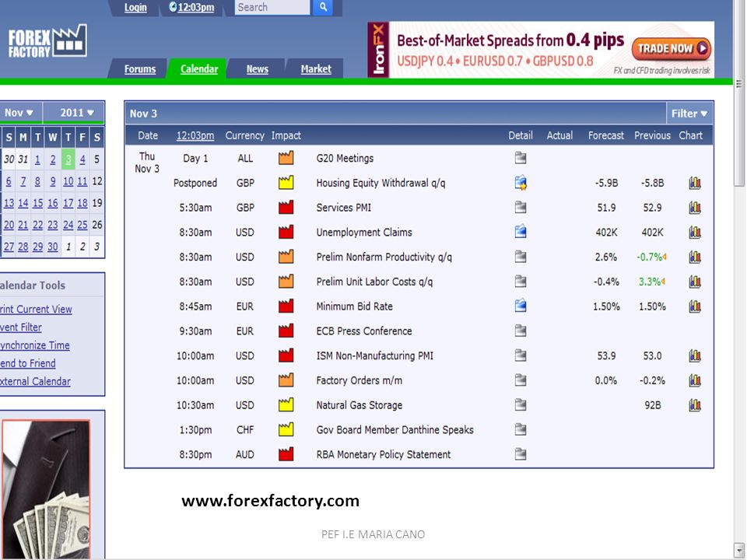The image size is (747, 560).
Task: Click medium impact icon for G20 Meetings
Action: (286, 158)
